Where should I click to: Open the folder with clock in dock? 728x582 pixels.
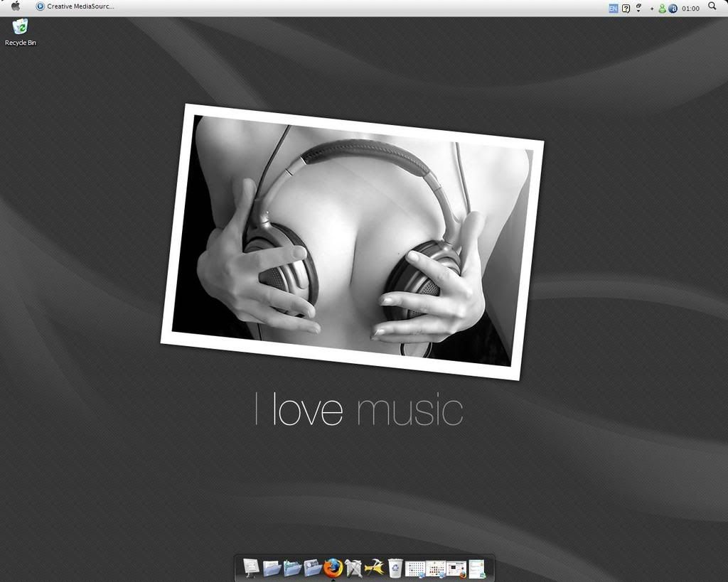313,568
